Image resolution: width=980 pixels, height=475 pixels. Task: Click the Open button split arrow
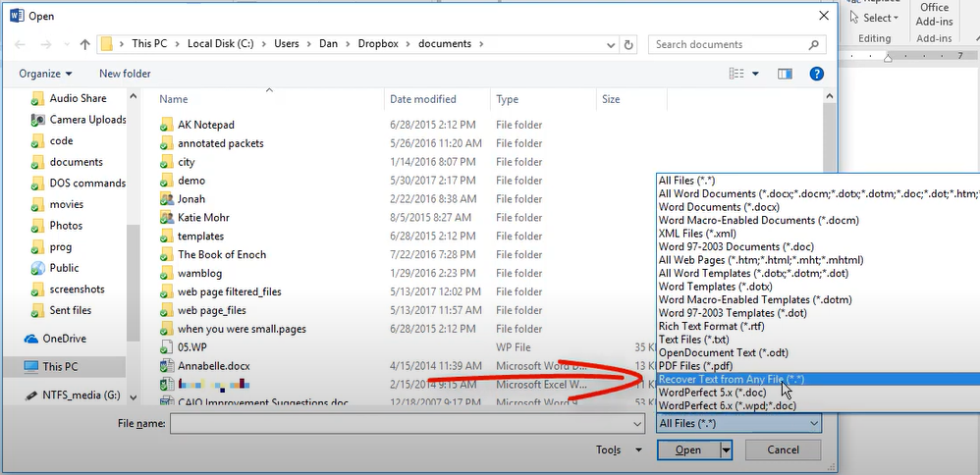726,450
